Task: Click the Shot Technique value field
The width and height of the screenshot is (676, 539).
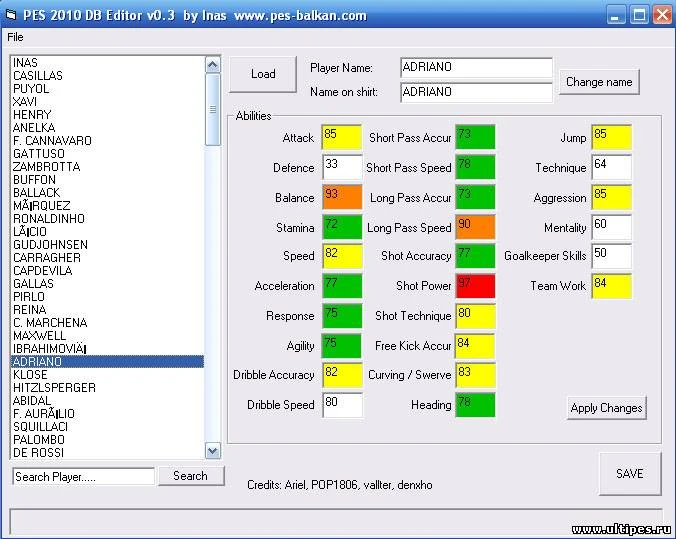Action: point(475,316)
